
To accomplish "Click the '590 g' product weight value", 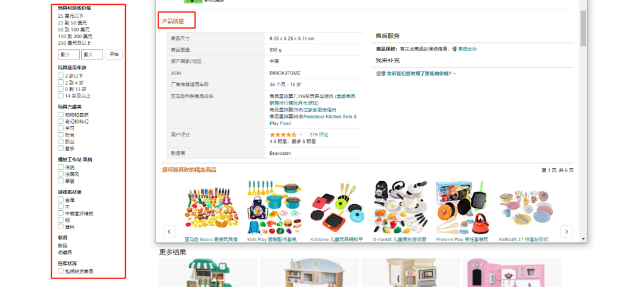I will point(275,50).
